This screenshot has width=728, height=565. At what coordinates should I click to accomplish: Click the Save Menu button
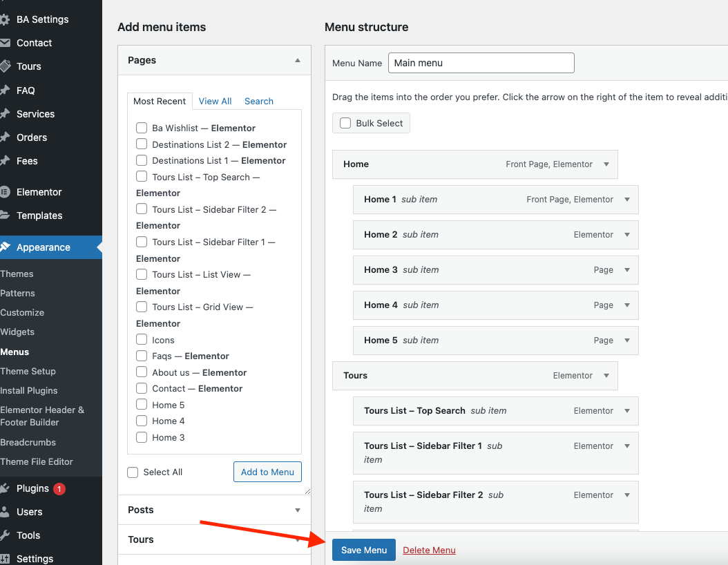point(364,550)
